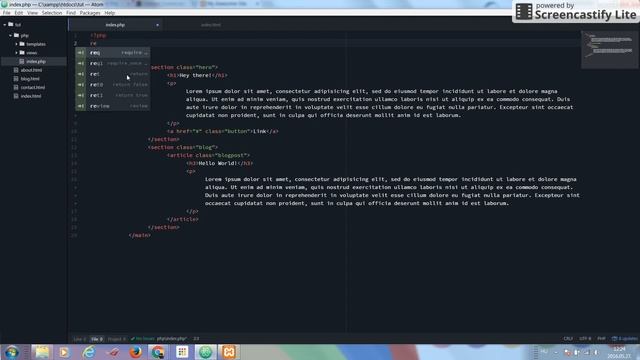Open the Help menu

(109, 13)
